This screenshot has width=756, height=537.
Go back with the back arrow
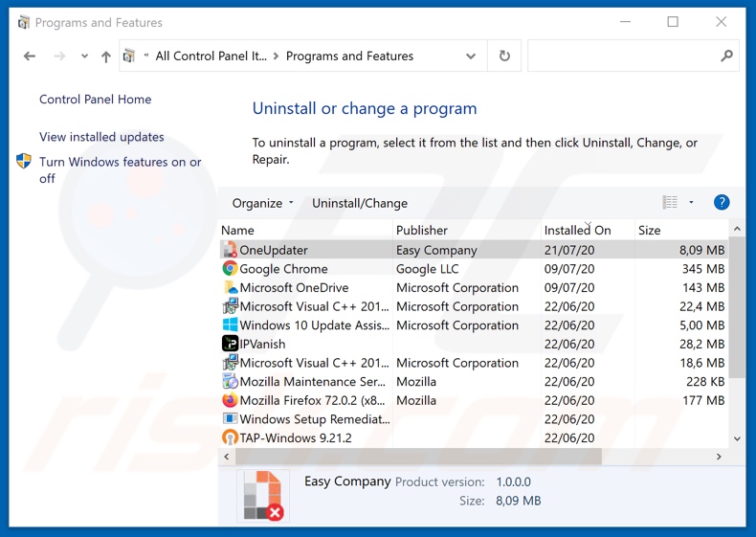click(x=30, y=56)
